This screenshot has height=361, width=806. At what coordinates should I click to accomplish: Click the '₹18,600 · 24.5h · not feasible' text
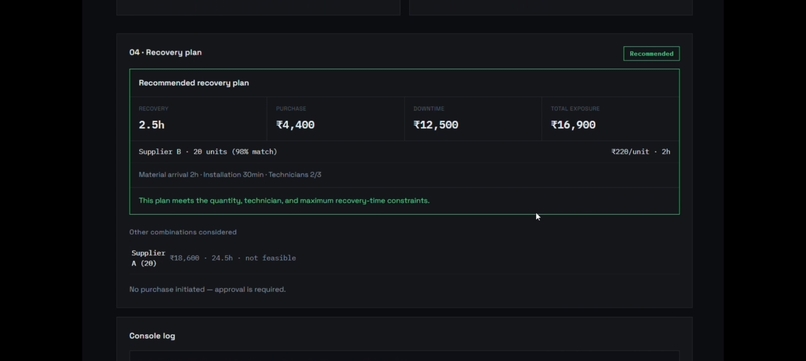(233, 258)
